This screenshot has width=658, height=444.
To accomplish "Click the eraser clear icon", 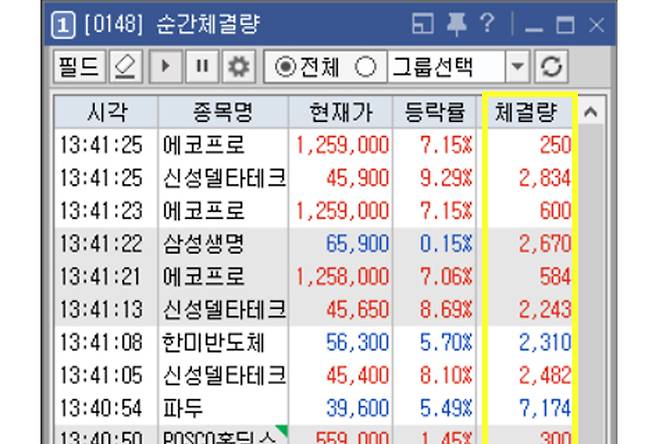I will click(x=123, y=67).
